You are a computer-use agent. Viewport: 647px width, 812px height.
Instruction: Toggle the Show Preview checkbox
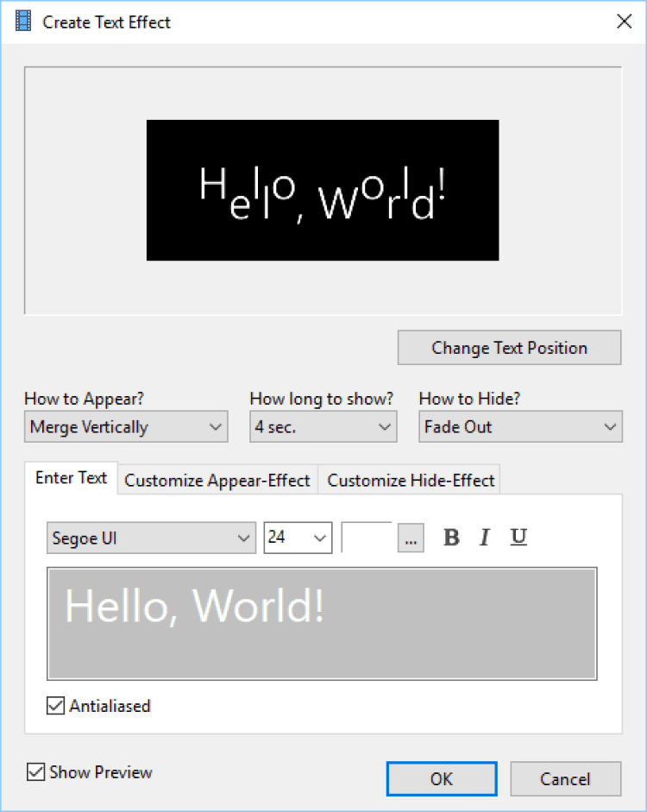click(x=35, y=772)
